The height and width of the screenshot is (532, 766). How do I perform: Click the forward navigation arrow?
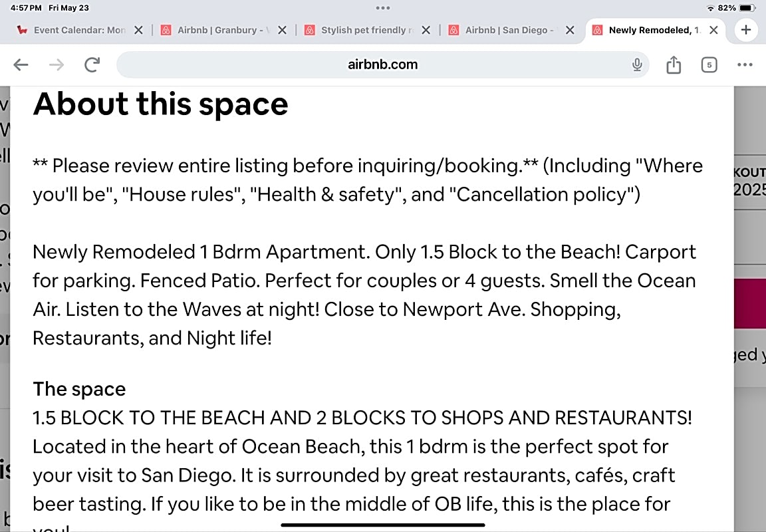tap(57, 65)
